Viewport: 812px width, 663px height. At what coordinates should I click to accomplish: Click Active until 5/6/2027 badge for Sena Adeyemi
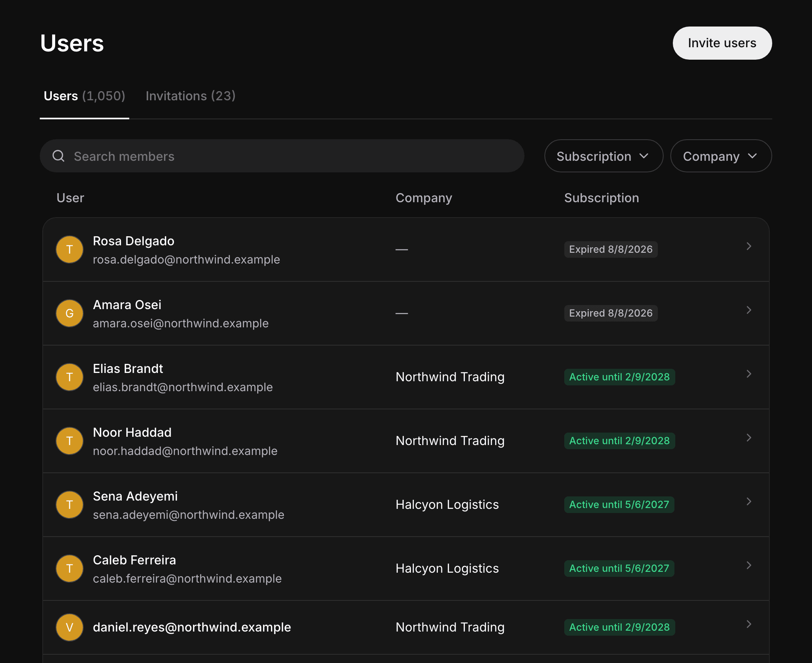[x=619, y=505]
